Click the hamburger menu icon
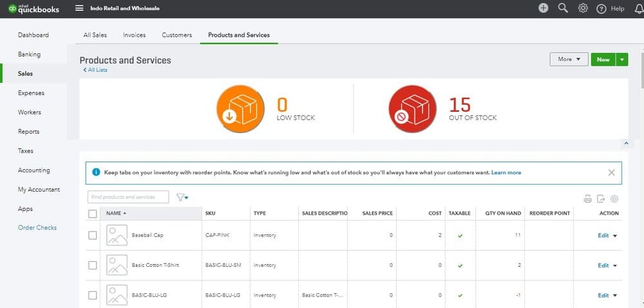Image resolution: width=644 pixels, height=308 pixels. tap(79, 8)
